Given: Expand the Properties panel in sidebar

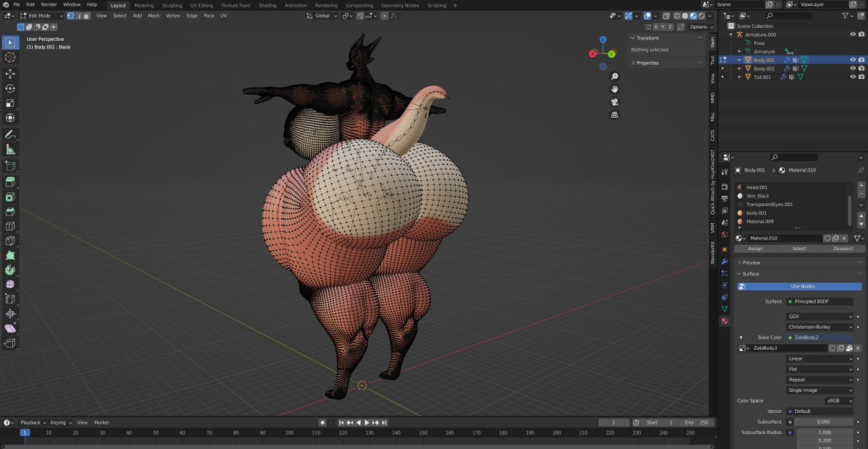Looking at the screenshot, I should coord(647,63).
